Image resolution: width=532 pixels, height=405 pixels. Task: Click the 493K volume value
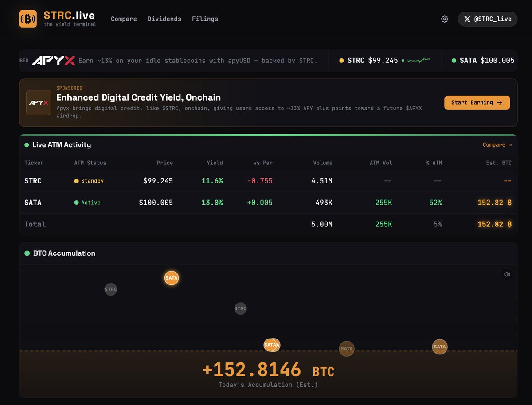click(323, 202)
